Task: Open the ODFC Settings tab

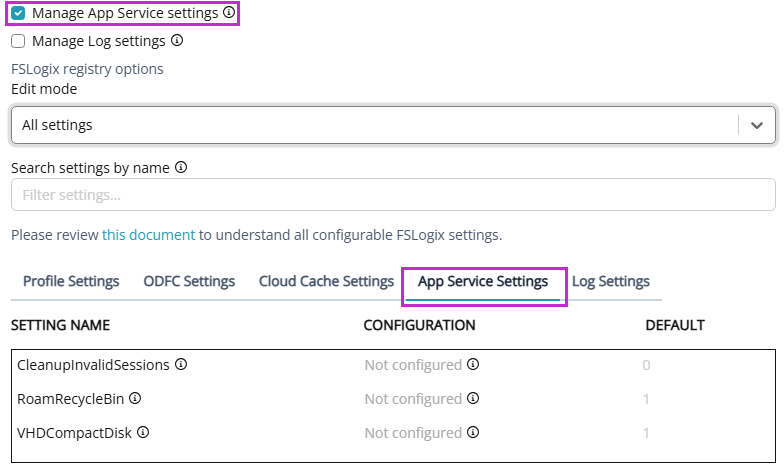Action: click(x=189, y=281)
